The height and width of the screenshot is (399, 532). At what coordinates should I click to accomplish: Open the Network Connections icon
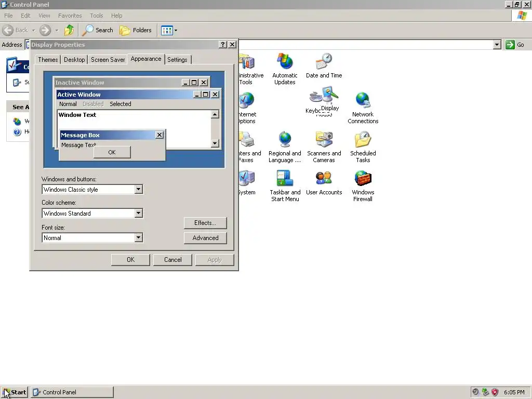tap(363, 108)
